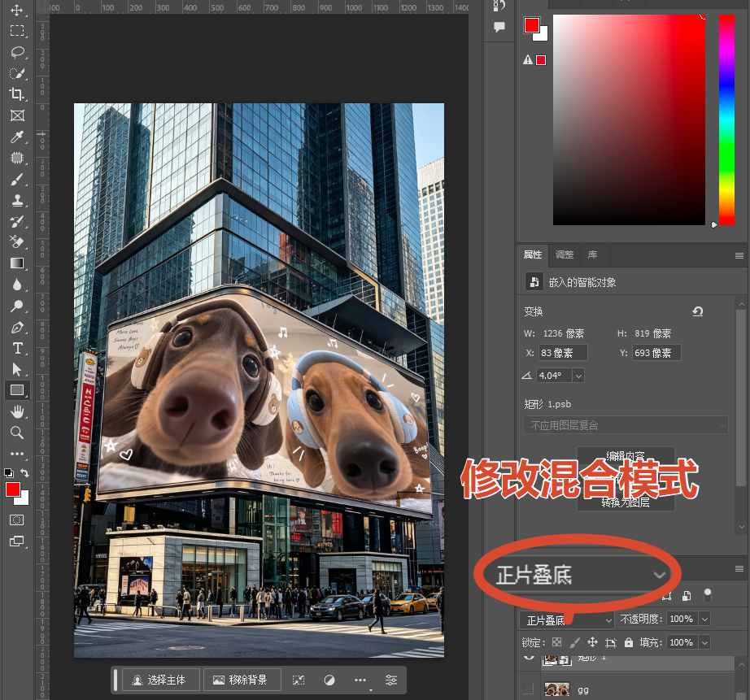This screenshot has height=700, width=750.
Task: Open the 正片叠底 blend mode dropdown
Action: (566, 620)
